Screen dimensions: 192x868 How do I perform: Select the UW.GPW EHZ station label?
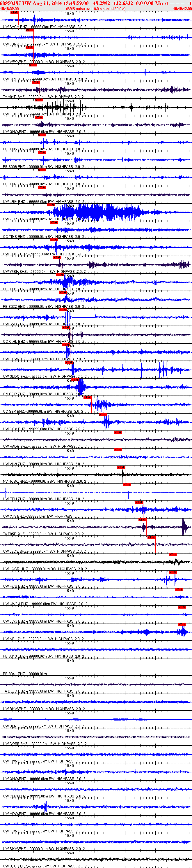coord(44,359)
